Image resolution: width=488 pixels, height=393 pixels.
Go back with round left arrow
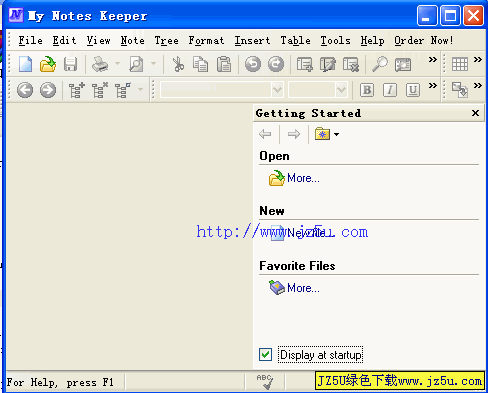[25, 90]
